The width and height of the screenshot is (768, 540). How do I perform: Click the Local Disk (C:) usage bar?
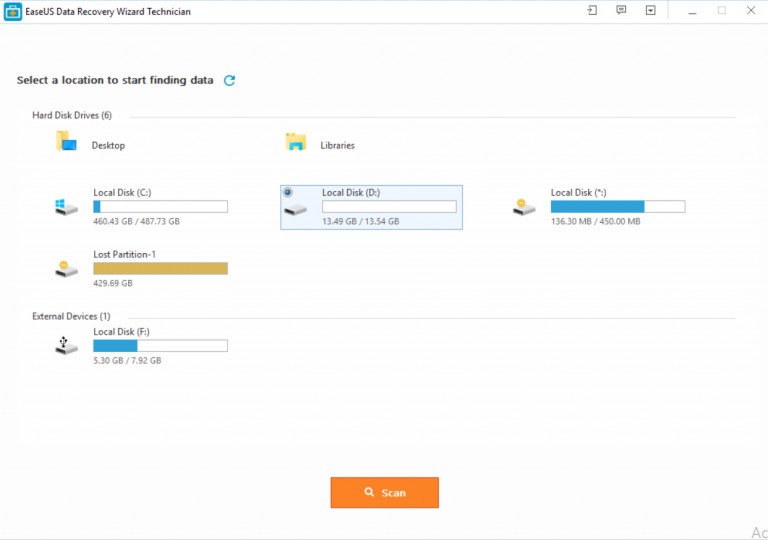(x=161, y=207)
